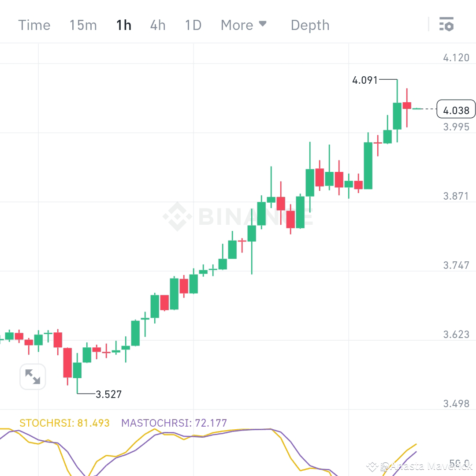
Task: Click the 3.527 low price label
Action: point(109,394)
